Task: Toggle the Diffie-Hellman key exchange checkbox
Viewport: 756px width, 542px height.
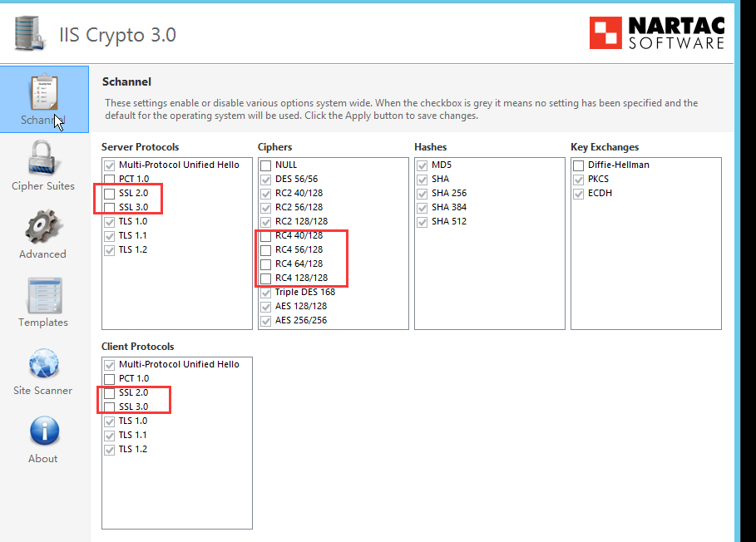Action: click(x=579, y=165)
